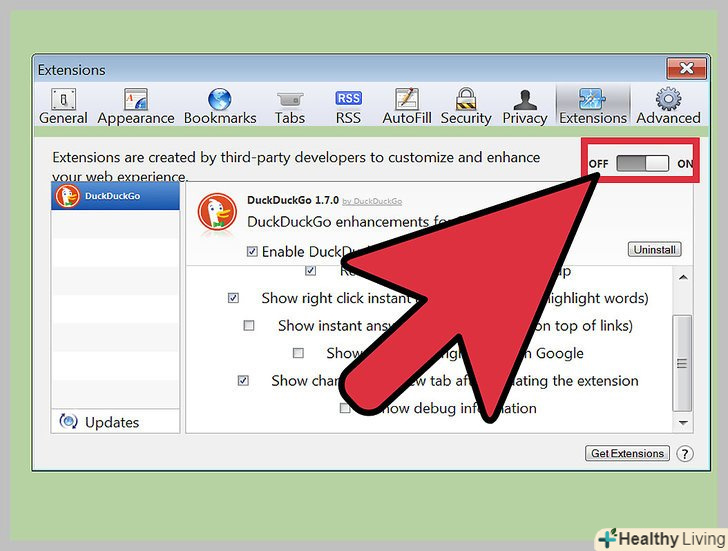Viewport: 728px width, 551px height.
Task: Click the scrollbar up arrow
Action: (x=683, y=278)
